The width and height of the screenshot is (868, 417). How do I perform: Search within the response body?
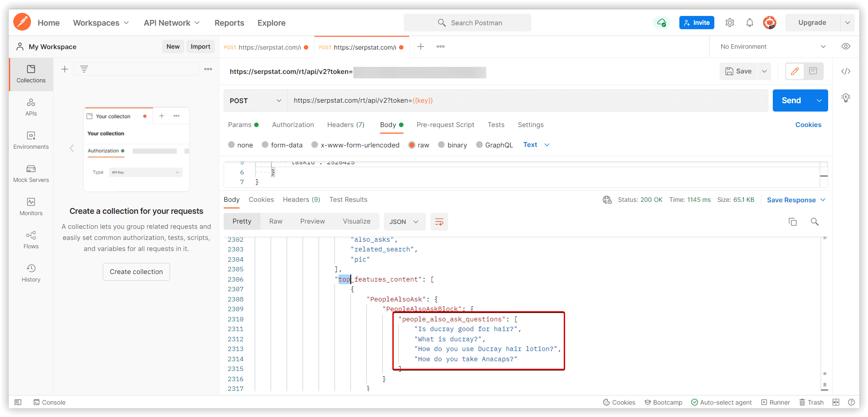pyautogui.click(x=815, y=222)
